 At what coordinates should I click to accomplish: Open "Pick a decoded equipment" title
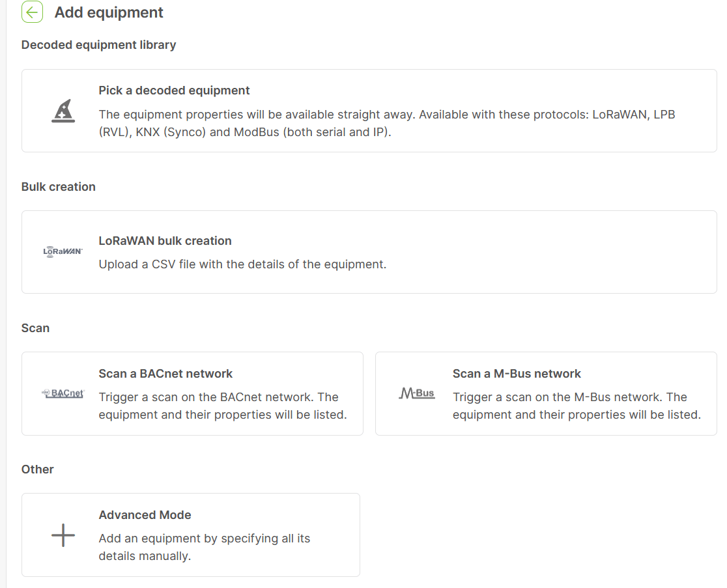pyautogui.click(x=174, y=91)
